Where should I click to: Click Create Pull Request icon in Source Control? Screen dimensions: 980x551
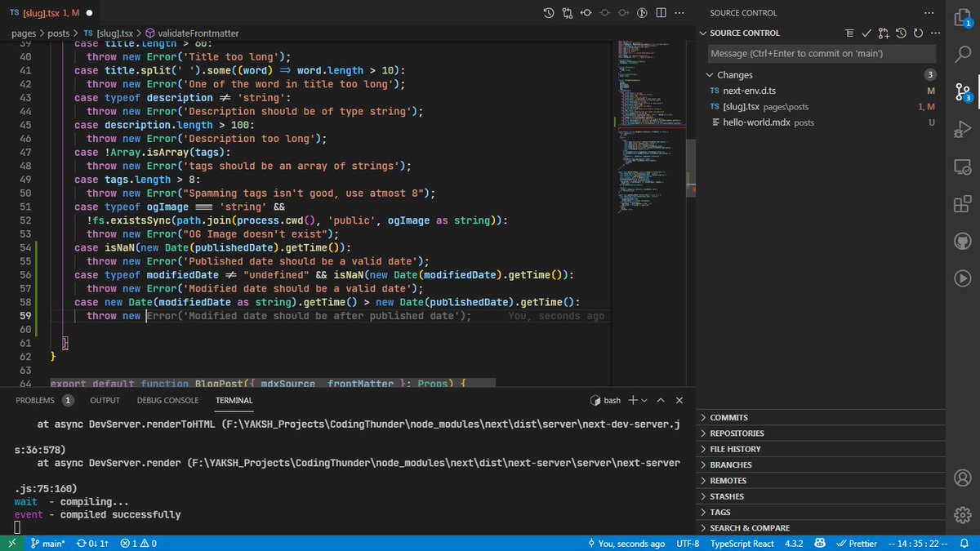coord(884,33)
